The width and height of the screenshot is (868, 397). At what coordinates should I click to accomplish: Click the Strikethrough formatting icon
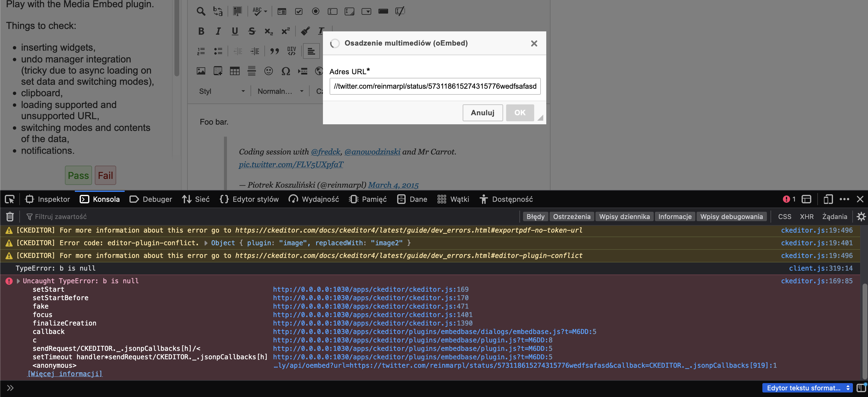click(x=252, y=31)
